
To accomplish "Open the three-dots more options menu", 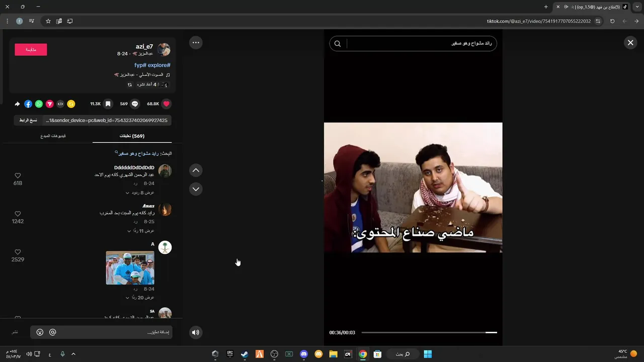I will (x=196, y=43).
